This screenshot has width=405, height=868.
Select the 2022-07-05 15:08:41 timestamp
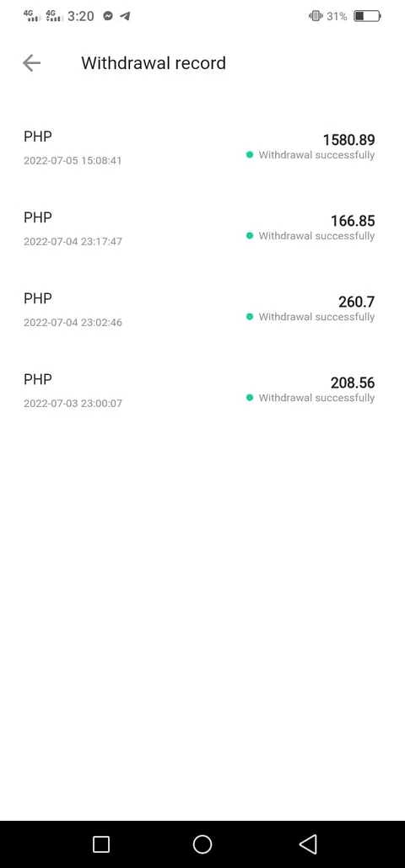coord(73,160)
